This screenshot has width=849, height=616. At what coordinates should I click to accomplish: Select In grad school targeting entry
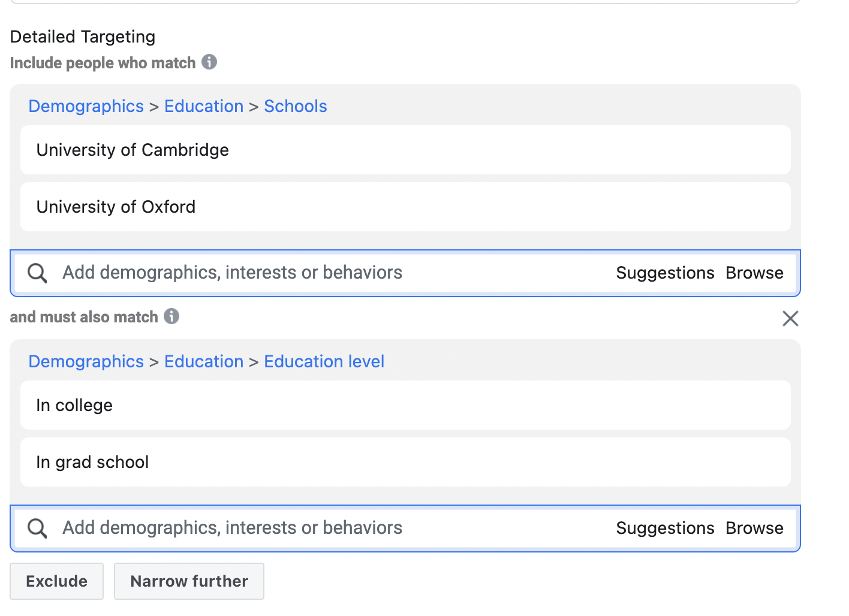pyautogui.click(x=405, y=462)
